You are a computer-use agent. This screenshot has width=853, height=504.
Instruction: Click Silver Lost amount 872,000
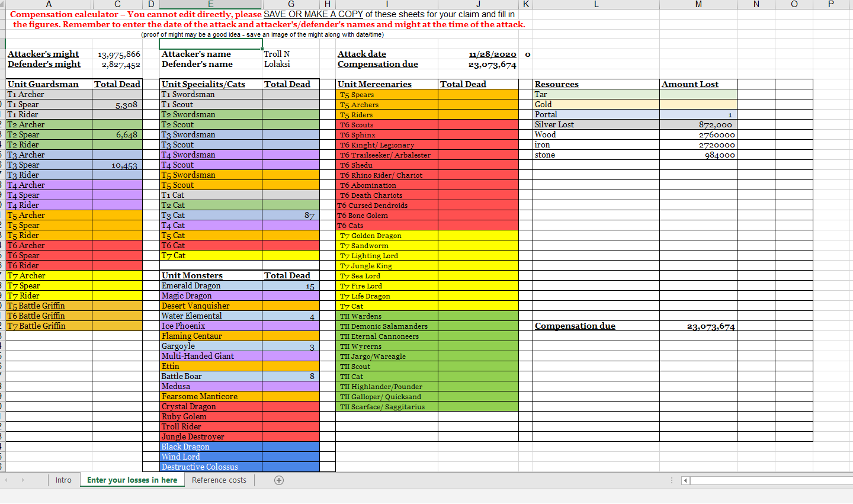click(x=698, y=125)
